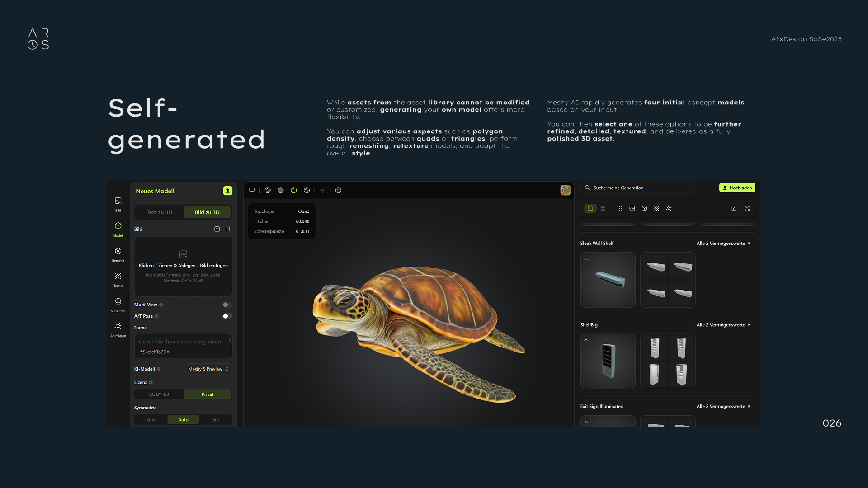
Task: Click the folder view icon in generation panel
Action: click(x=590, y=208)
